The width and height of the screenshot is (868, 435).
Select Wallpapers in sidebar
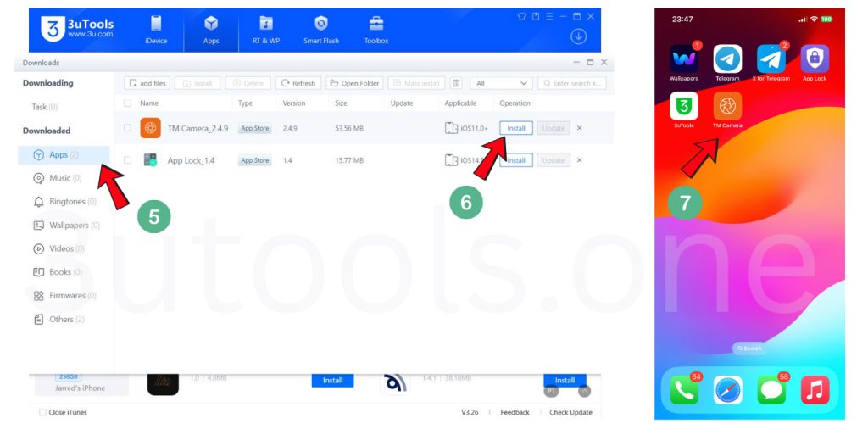click(x=64, y=226)
